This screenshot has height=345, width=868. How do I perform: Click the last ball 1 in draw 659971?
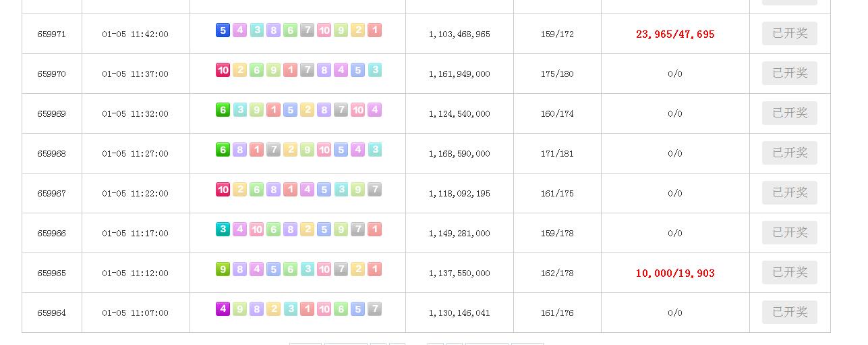(x=375, y=30)
